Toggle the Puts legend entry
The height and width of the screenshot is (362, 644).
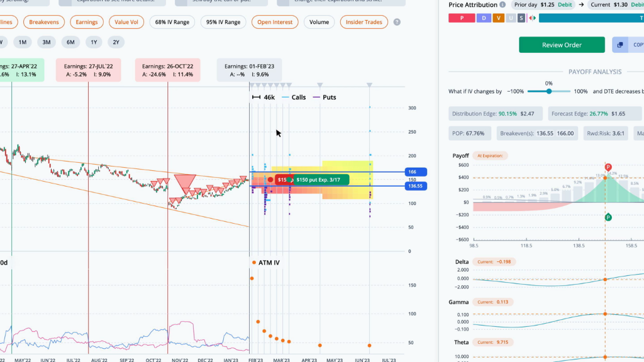325,97
